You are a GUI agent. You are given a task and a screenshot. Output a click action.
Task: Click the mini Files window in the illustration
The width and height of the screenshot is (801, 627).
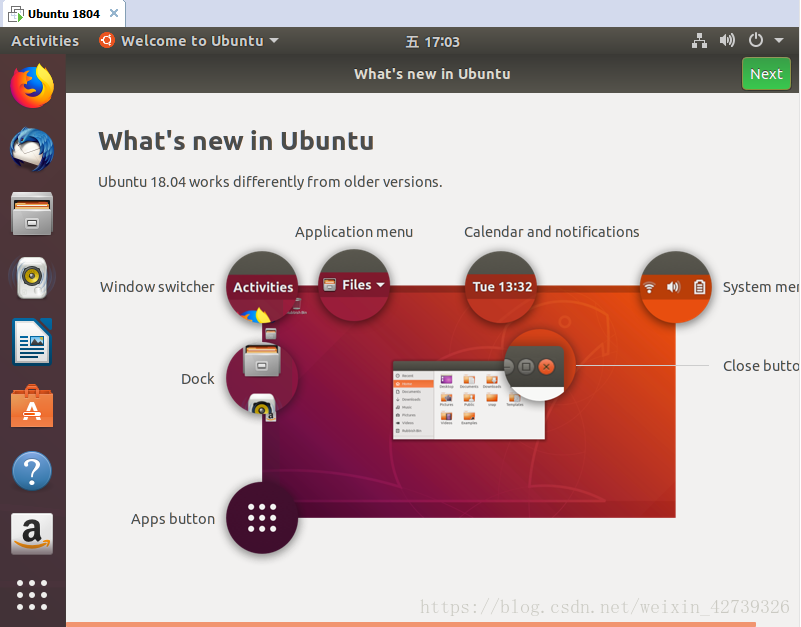click(x=469, y=400)
